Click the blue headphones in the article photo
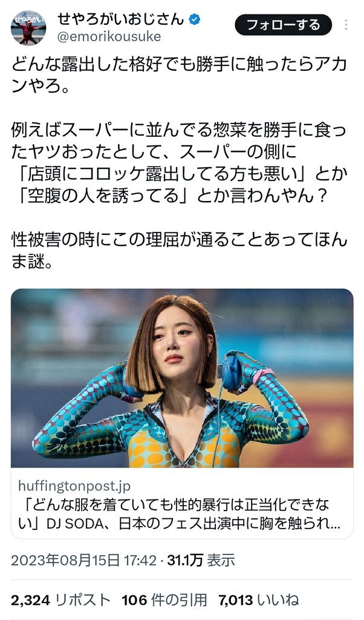364x620 pixels. coord(232,373)
